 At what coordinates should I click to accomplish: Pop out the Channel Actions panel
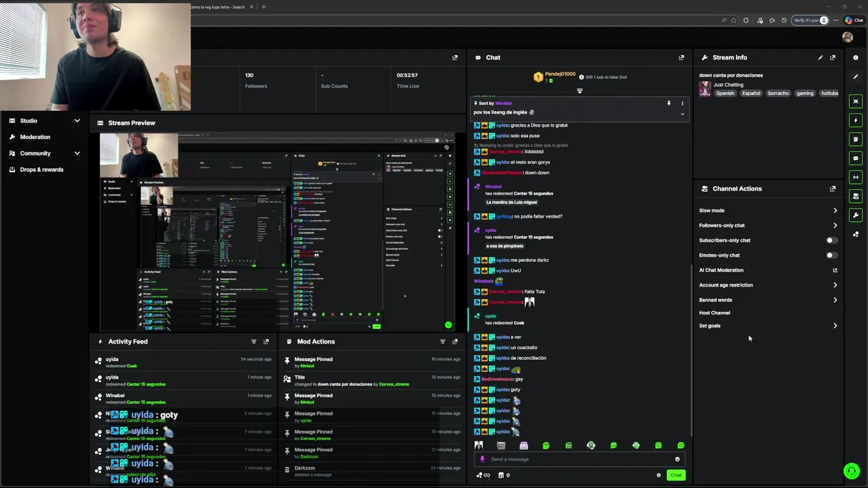(x=833, y=188)
